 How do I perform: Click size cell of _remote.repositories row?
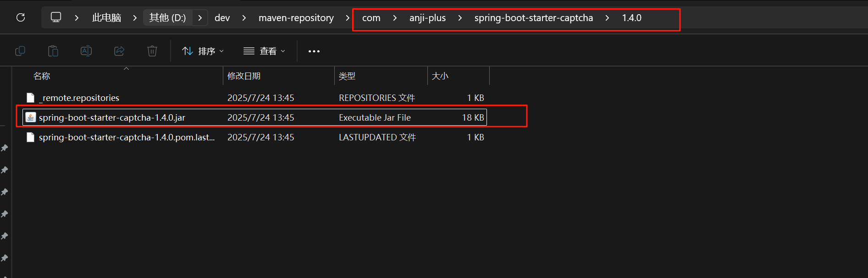[x=475, y=98]
